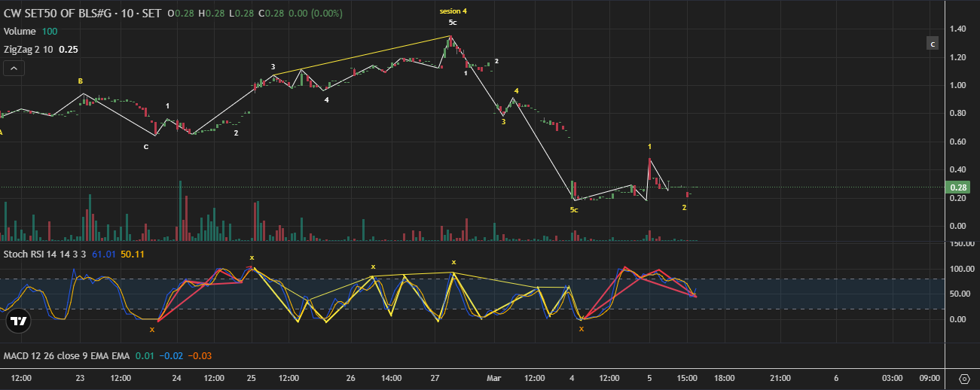
Task: Click the '23' date on the time axis
Action: point(81,378)
